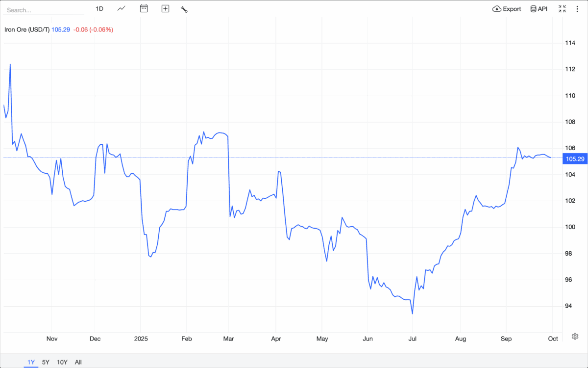Switch to the 5Y time range
Viewport: 588px width, 368px height.
click(46, 362)
